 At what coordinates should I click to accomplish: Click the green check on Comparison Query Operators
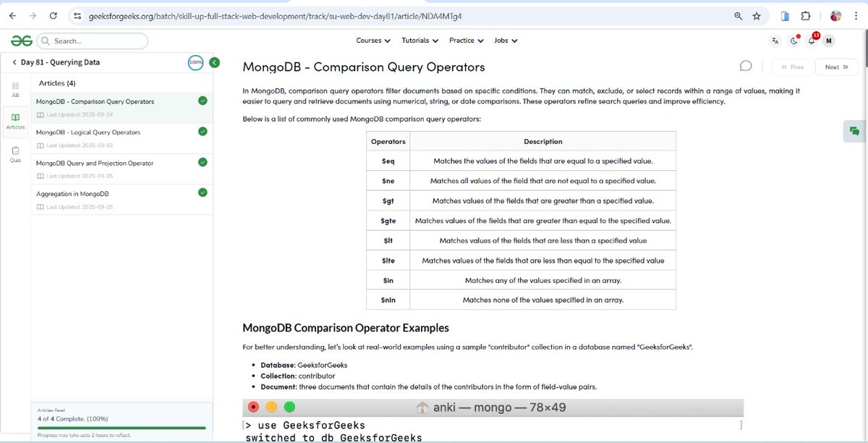(x=203, y=101)
